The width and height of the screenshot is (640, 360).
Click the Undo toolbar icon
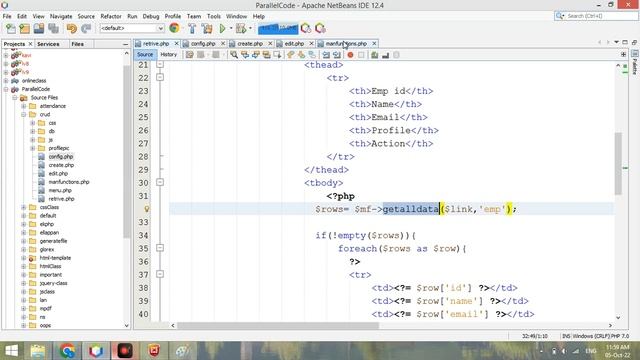(71, 28)
